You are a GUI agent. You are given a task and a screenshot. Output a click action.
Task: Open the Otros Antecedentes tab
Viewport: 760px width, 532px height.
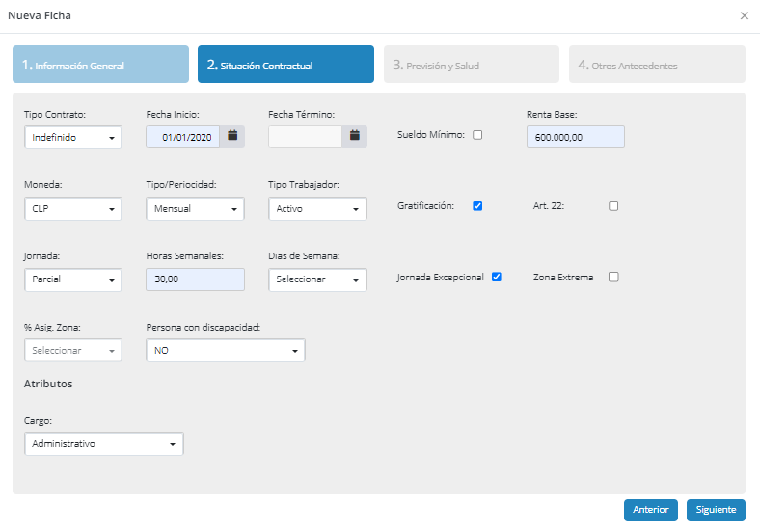tap(657, 65)
